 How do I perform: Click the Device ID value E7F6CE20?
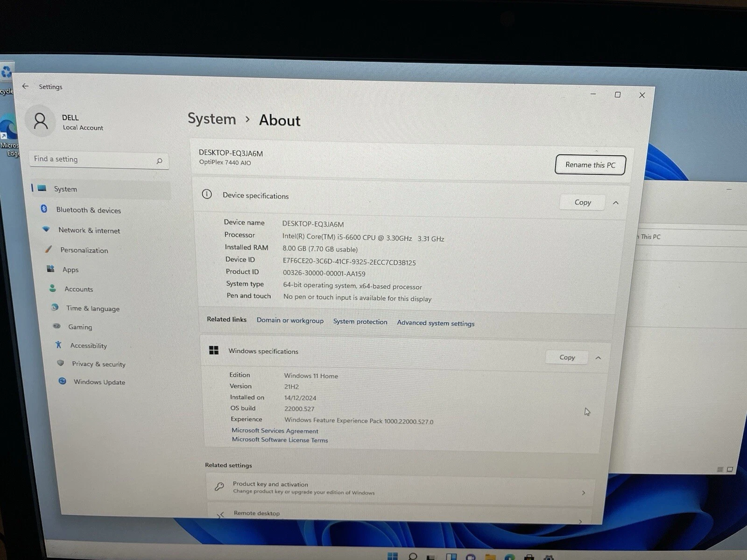(349, 262)
